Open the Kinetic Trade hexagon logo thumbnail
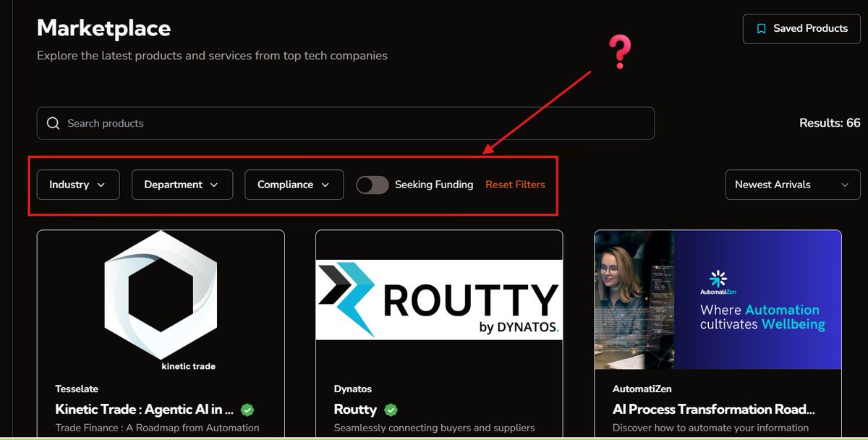 click(x=161, y=300)
